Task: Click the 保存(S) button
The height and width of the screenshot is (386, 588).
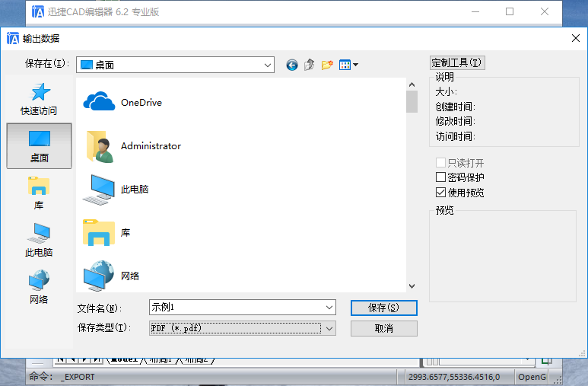Action: pos(384,308)
